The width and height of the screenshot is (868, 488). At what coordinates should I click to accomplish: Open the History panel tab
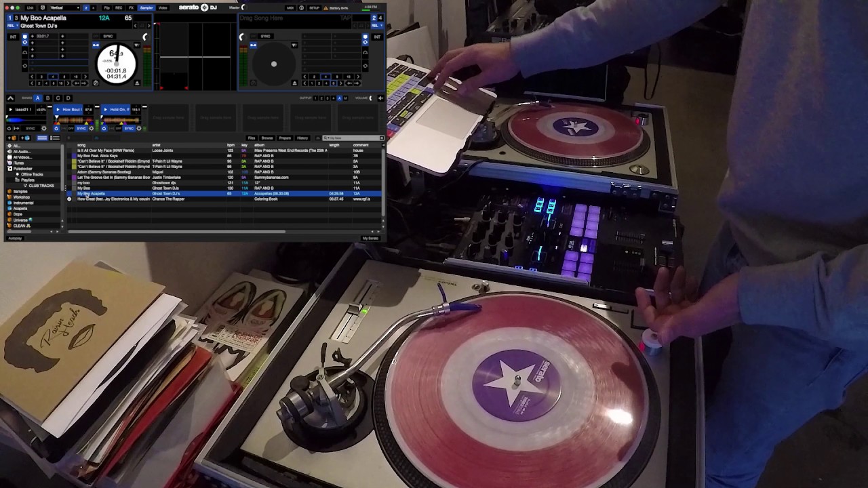pyautogui.click(x=302, y=138)
